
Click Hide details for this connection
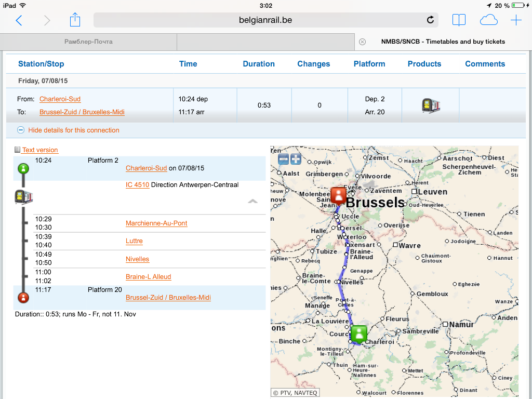click(74, 130)
